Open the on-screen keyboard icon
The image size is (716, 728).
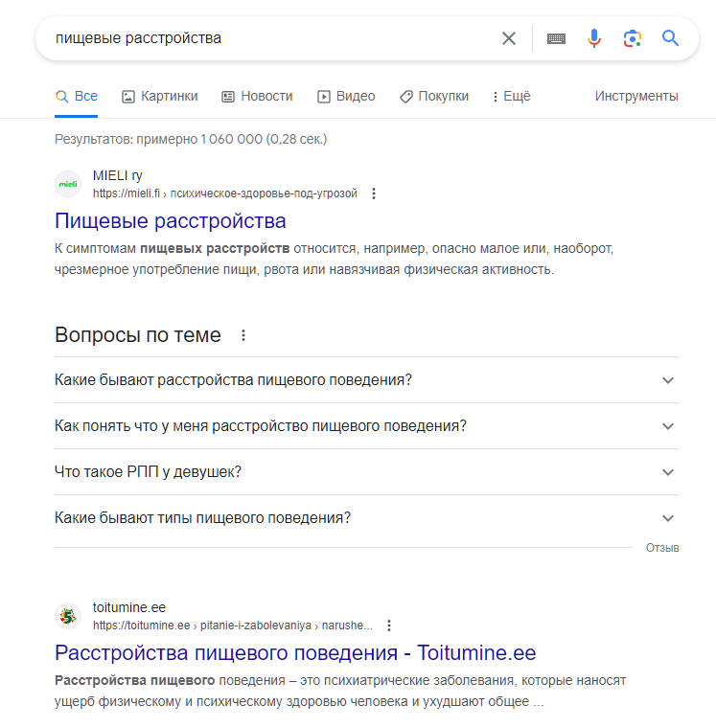point(556,38)
